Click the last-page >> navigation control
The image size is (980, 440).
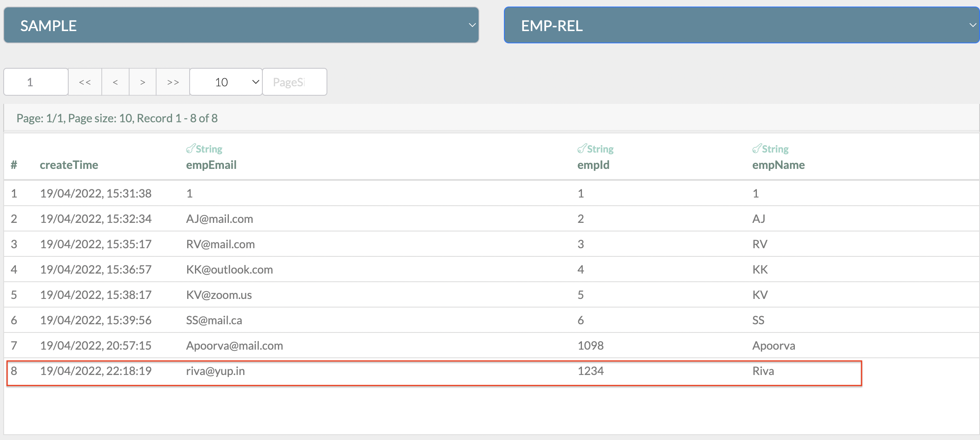pyautogui.click(x=172, y=82)
